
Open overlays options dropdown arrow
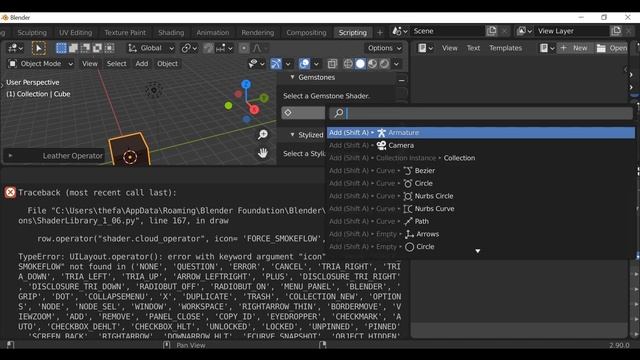point(316,64)
